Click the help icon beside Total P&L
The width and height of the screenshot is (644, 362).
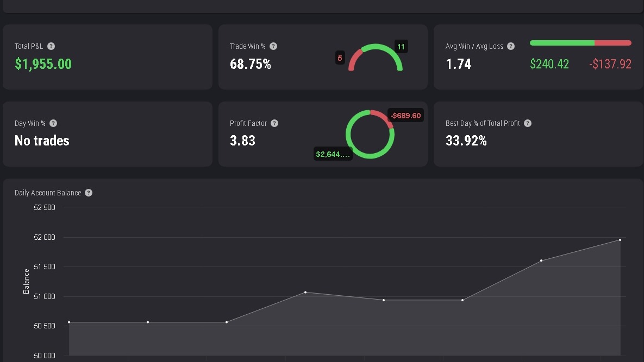coord(51,46)
